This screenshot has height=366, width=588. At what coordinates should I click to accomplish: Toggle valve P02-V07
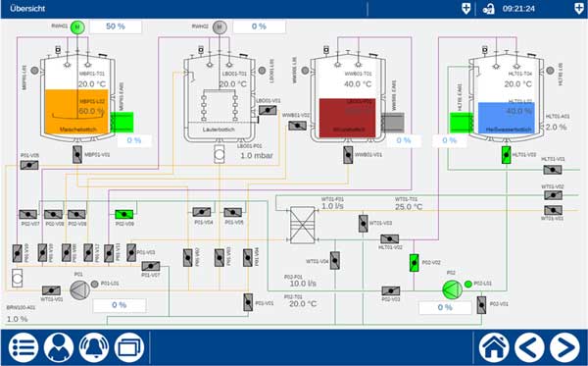click(x=28, y=214)
